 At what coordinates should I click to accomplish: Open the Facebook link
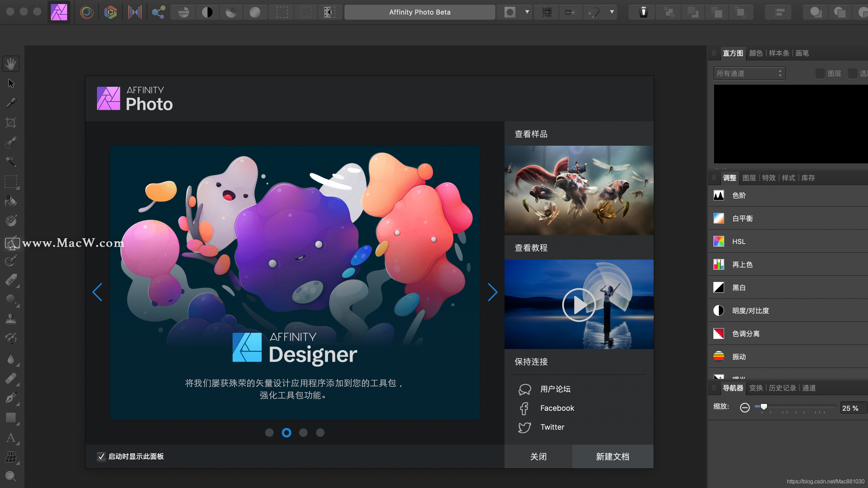[x=557, y=408]
